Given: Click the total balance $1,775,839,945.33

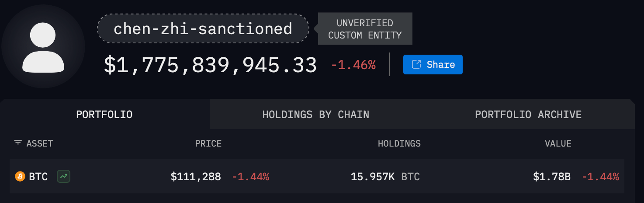Looking at the screenshot, I should [x=210, y=65].
